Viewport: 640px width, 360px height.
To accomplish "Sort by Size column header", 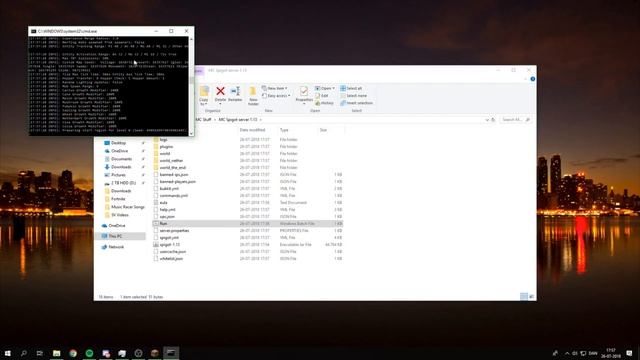I will pos(323,130).
